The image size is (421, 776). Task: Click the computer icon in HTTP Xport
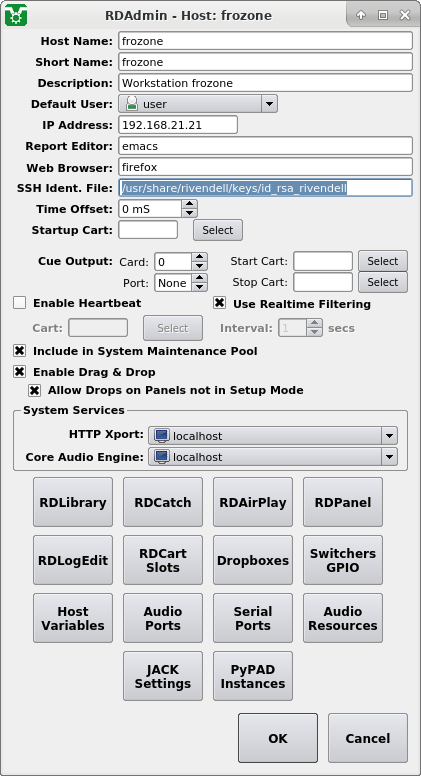[161, 436]
